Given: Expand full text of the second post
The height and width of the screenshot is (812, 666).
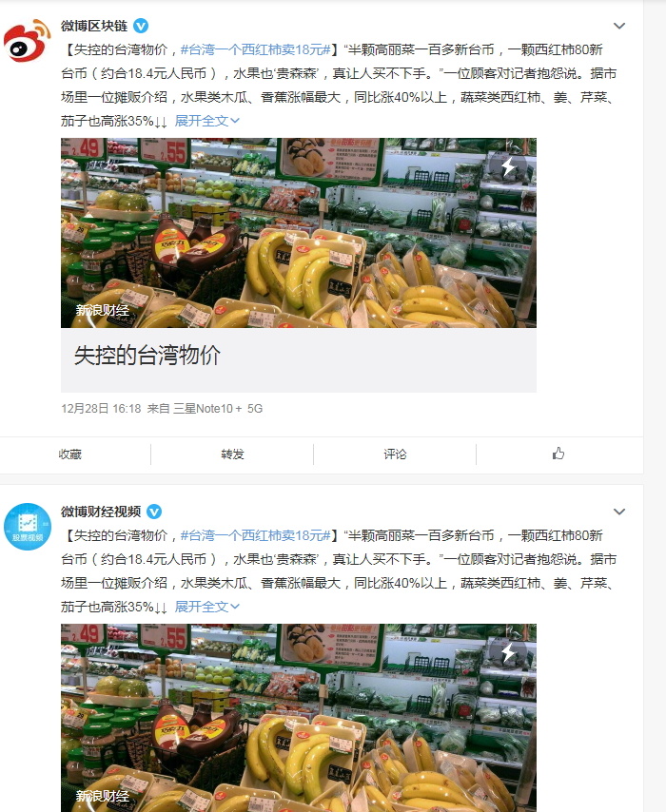Looking at the screenshot, I should click(206, 607).
